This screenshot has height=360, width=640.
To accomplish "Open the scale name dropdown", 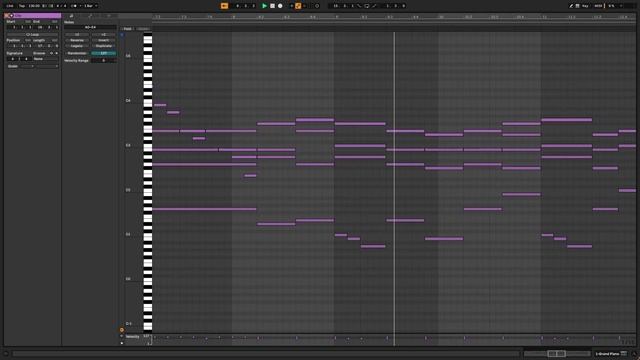I will coord(46,66).
